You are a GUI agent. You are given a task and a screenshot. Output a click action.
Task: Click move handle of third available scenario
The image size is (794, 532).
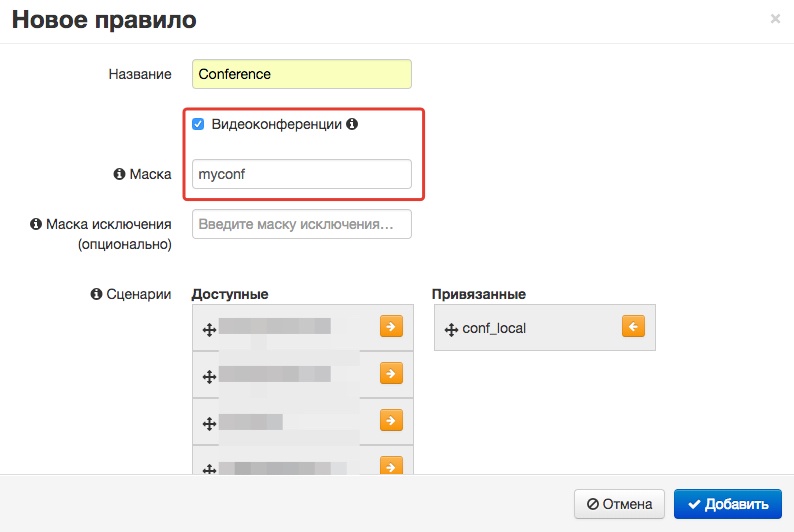click(x=209, y=423)
